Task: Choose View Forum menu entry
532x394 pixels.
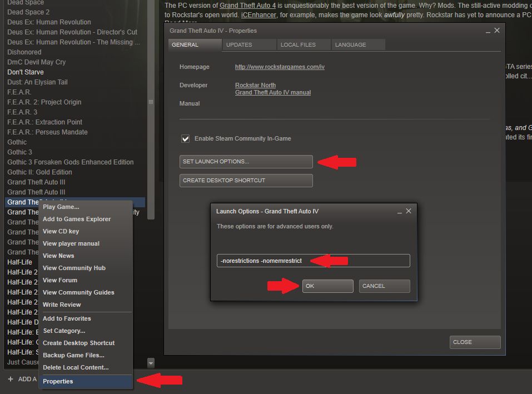Action: 86,280
